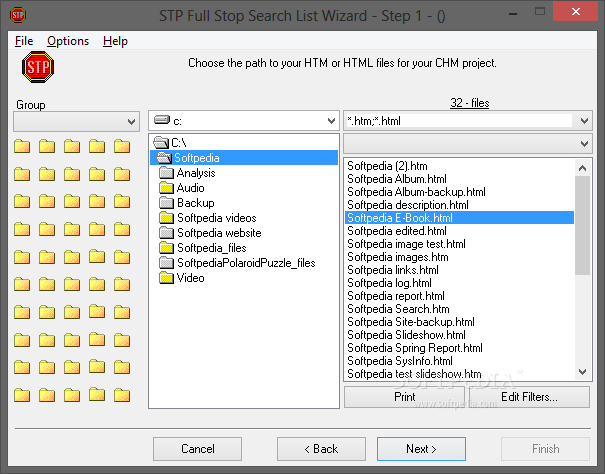Viewport: 605px width, 474px height.
Task: Click the folder icon beside Softpedia_files
Action: 166,248
